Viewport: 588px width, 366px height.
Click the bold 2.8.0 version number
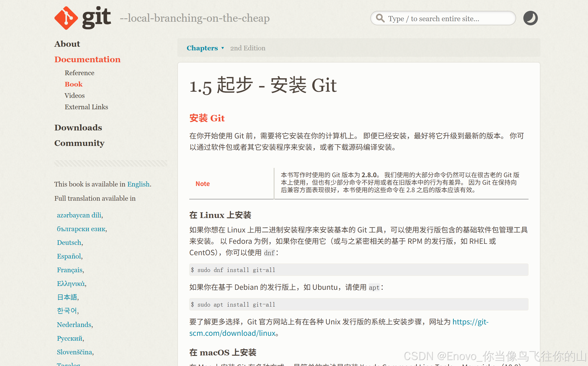(369, 175)
